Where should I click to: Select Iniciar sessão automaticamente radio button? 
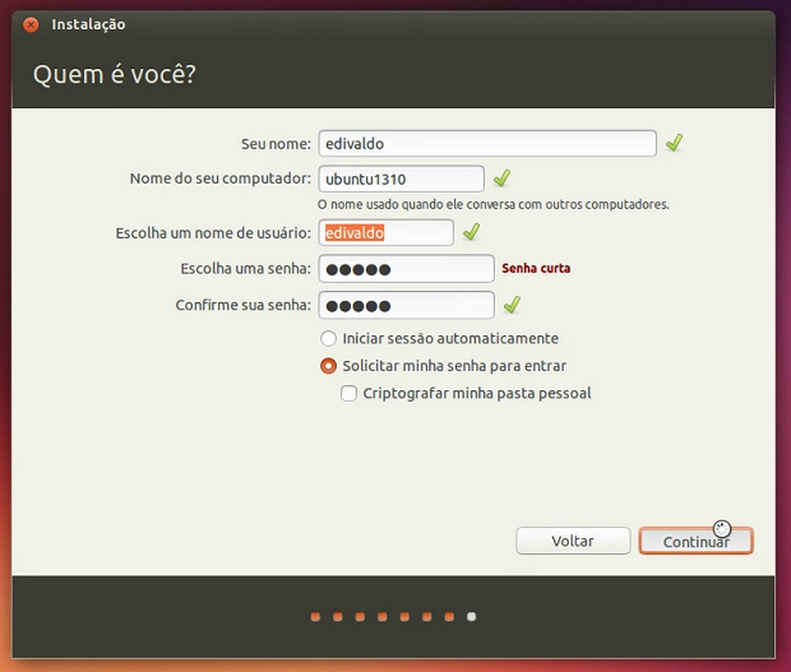click(329, 338)
